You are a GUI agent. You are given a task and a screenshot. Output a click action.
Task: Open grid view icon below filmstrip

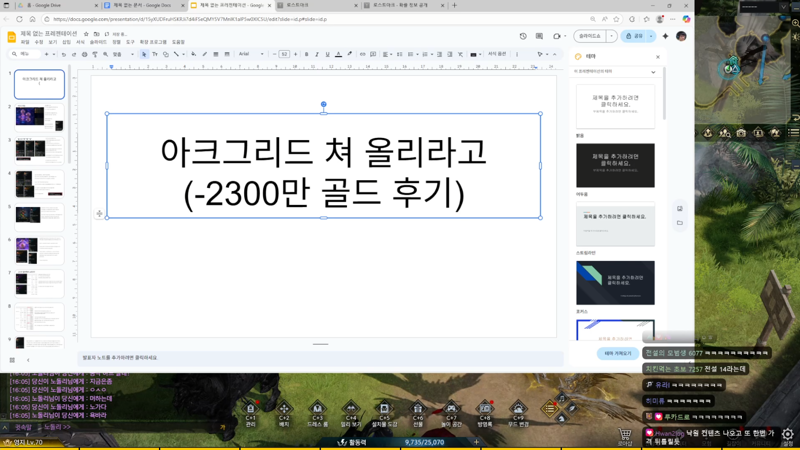point(12,360)
